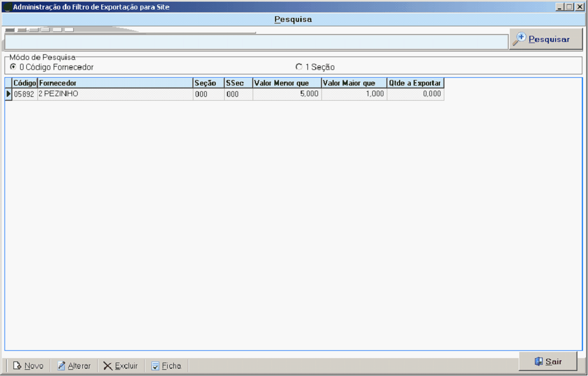The width and height of the screenshot is (588, 376).
Task: Select the '2 PEZINHO' supplier cell
Action: click(x=115, y=94)
